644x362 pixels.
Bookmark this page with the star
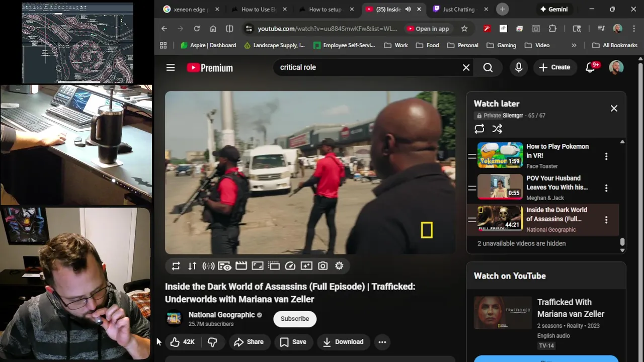click(x=464, y=29)
